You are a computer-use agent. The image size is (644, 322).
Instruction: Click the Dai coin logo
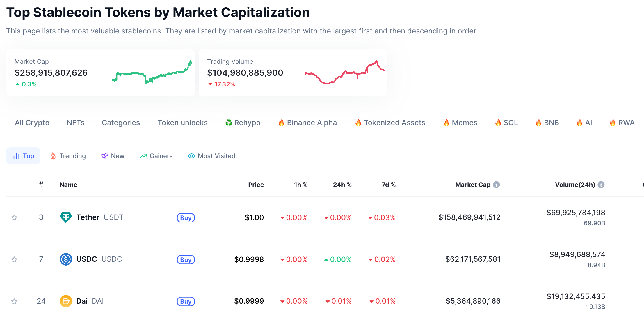tap(66, 301)
